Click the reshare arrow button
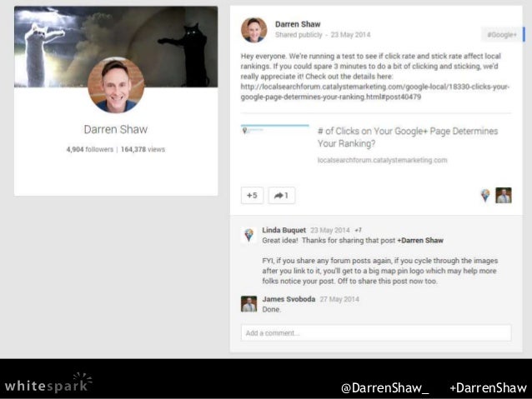532x399 pixels. (x=282, y=195)
